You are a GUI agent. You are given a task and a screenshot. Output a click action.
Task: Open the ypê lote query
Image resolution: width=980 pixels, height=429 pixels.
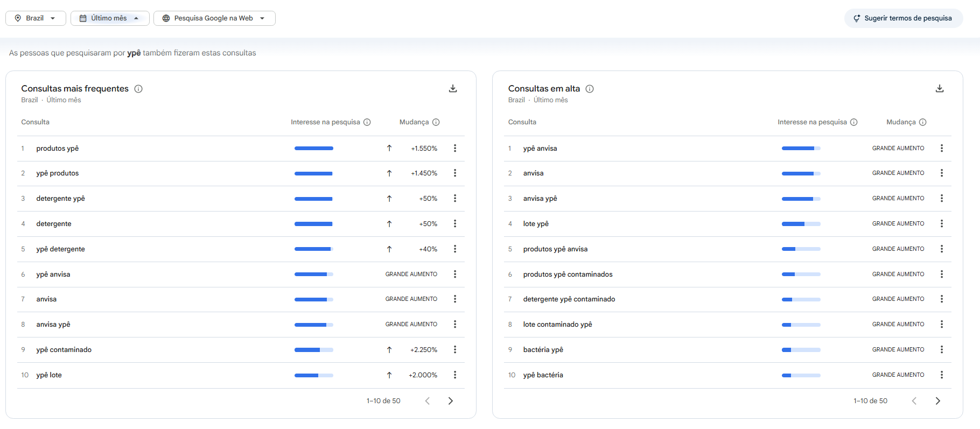(49, 375)
